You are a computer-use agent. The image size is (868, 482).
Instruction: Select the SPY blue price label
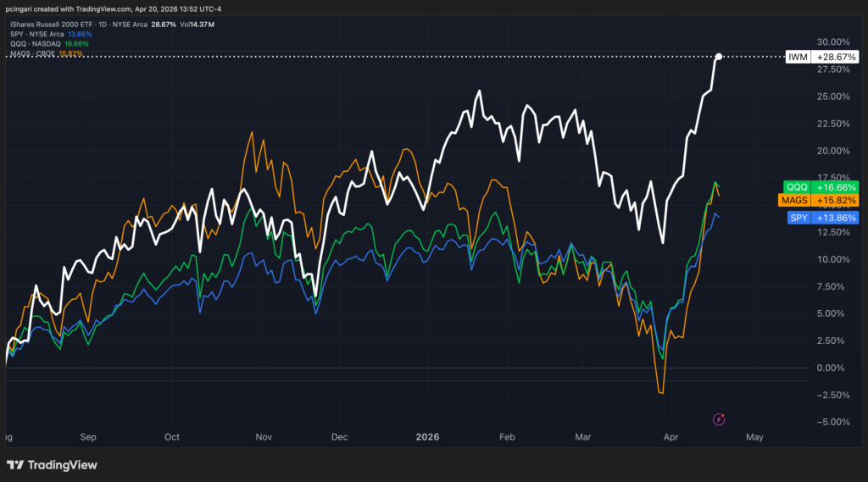click(x=822, y=218)
